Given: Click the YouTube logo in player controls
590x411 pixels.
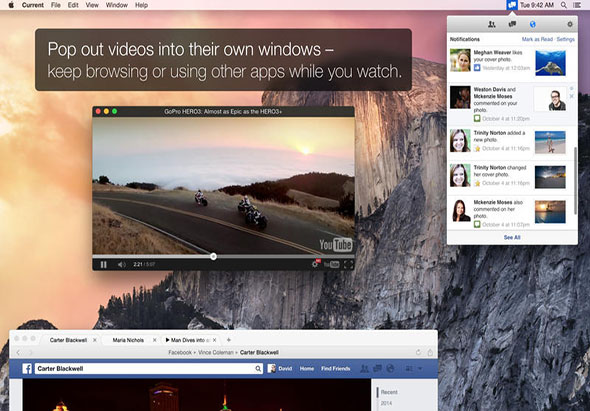Looking at the screenshot, I should point(331,265).
